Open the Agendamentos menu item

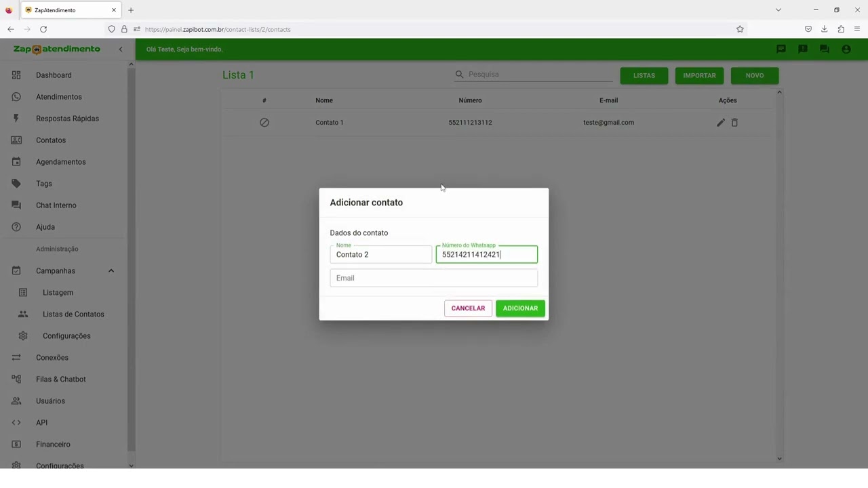tap(62, 162)
